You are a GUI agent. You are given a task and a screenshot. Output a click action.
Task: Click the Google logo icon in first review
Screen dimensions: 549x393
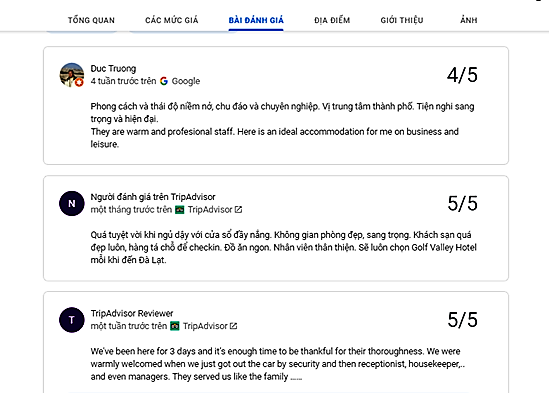pos(164,81)
